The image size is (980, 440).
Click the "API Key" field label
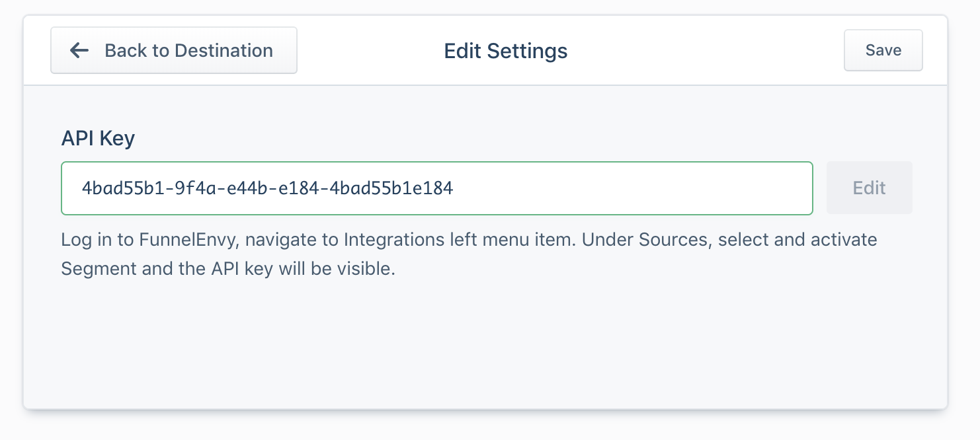pyautogui.click(x=98, y=138)
